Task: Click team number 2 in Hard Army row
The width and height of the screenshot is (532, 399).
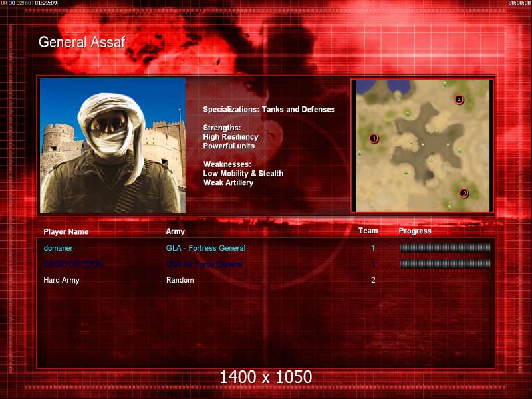Action: 373,280
